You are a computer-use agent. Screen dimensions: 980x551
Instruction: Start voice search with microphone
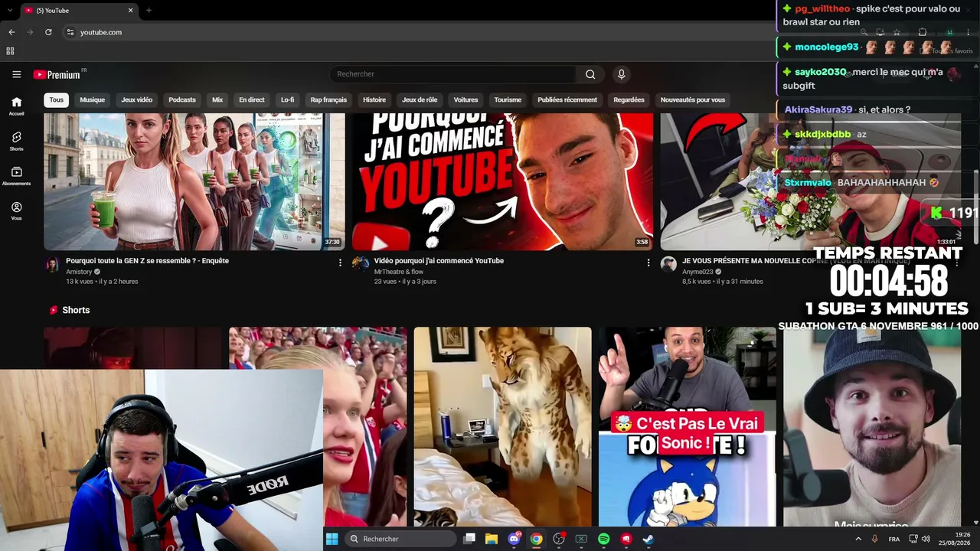coord(621,74)
